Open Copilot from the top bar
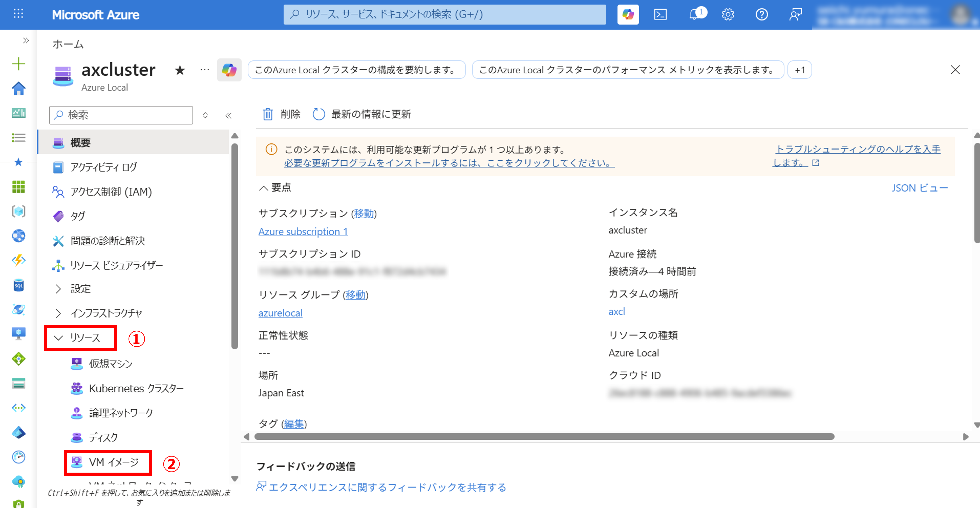980x508 pixels. [628, 14]
